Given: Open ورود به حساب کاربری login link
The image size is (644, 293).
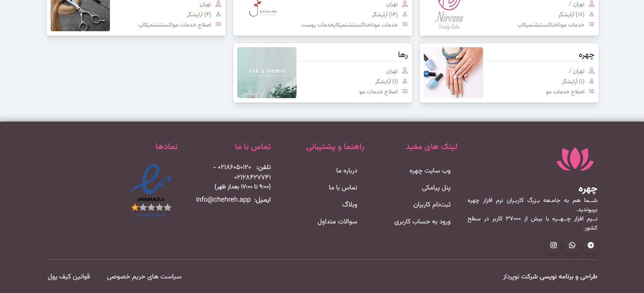Looking at the screenshot, I should (x=422, y=221).
